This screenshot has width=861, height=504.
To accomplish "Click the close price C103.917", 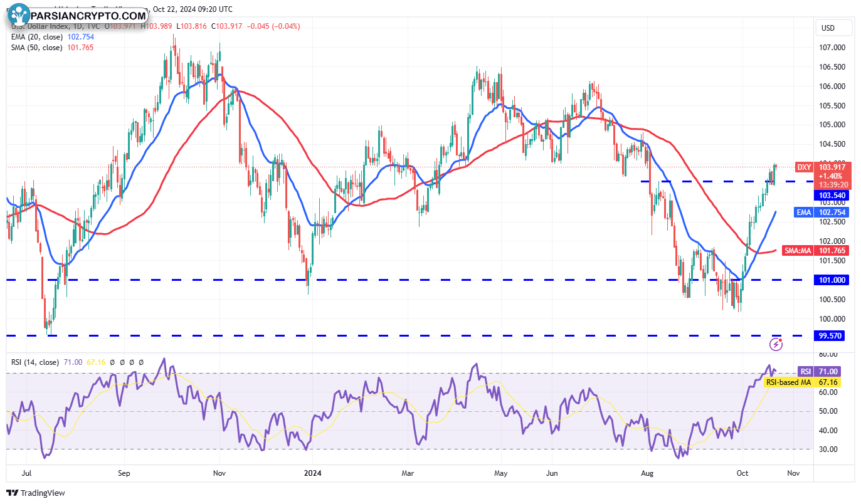I will [x=228, y=26].
